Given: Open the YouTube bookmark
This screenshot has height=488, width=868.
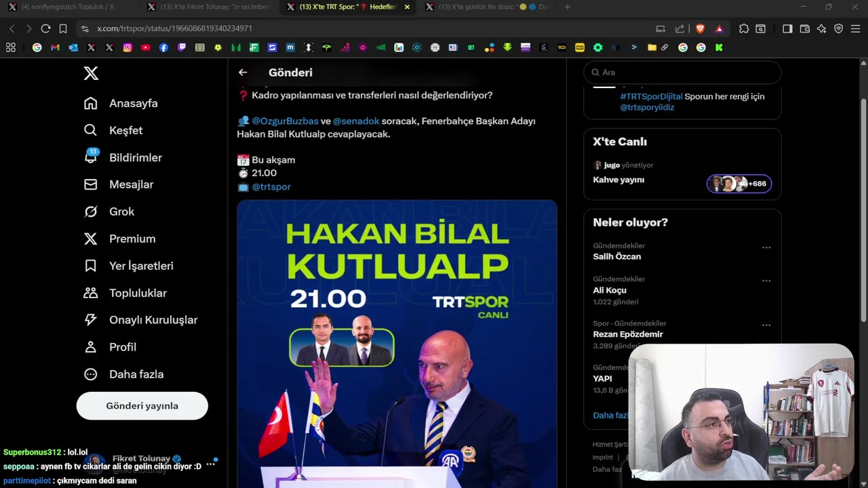Looking at the screenshot, I should [x=145, y=47].
